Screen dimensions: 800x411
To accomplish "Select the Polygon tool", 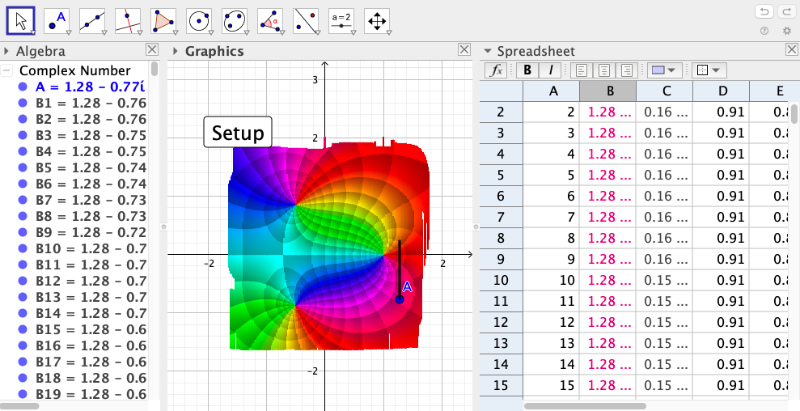I will [x=163, y=21].
